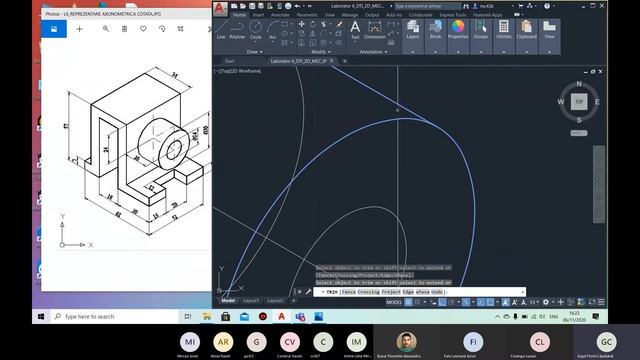The image size is (640, 360).
Task: Open the Utilities panel button
Action: pos(504,29)
